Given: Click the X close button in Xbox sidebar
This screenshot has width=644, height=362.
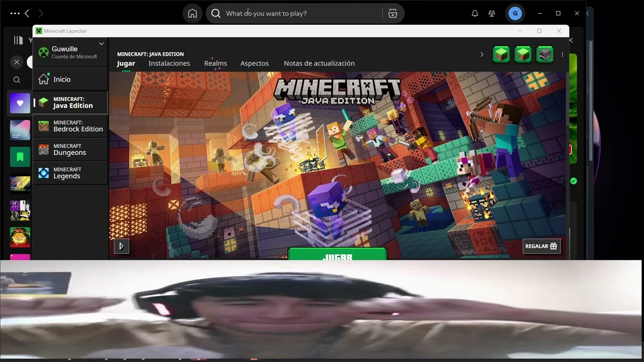Looking at the screenshot, I should 17,62.
